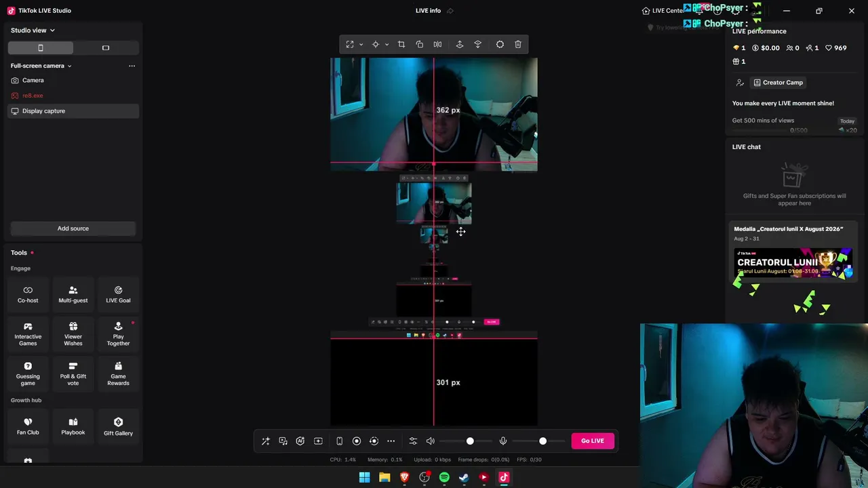Click the fit-to-screen icon in the canvas toolbar
The width and height of the screenshot is (868, 488).
[350, 45]
